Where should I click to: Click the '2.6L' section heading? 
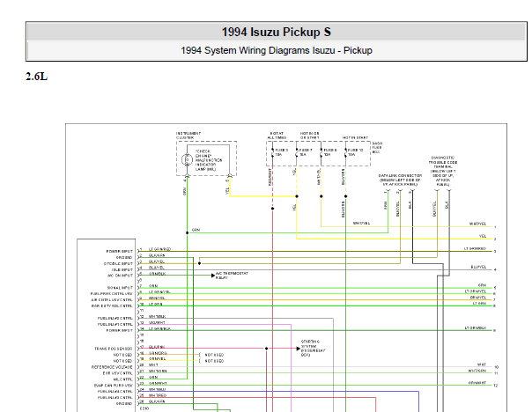click(37, 77)
